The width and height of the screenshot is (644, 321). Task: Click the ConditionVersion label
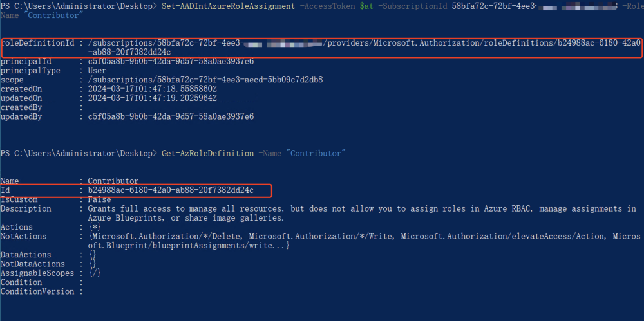[x=37, y=291]
